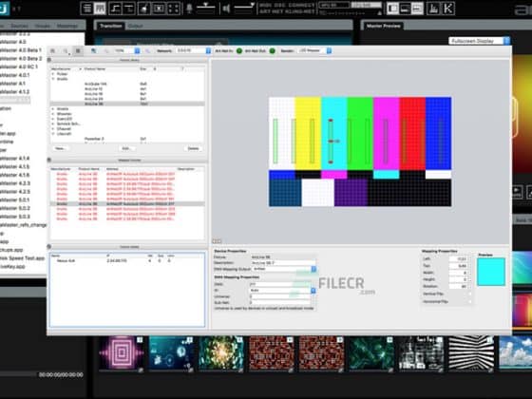Click the stepped-line icon in top toolbar

115,9
